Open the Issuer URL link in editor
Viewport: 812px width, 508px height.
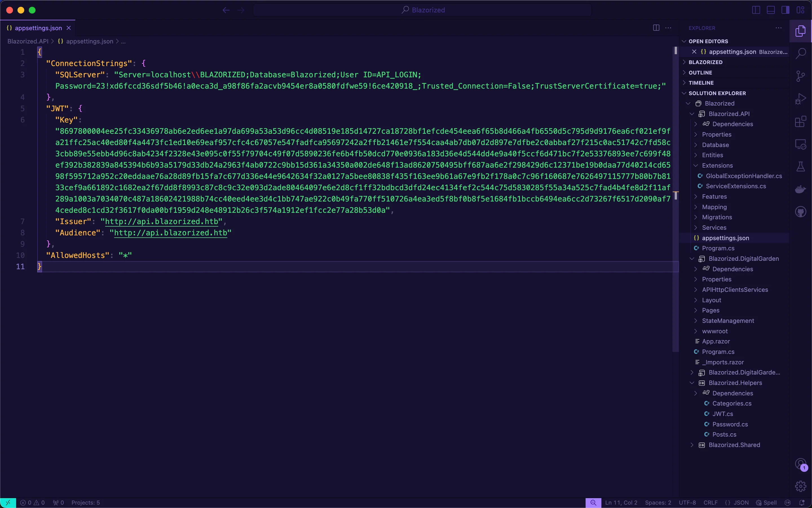(x=162, y=222)
